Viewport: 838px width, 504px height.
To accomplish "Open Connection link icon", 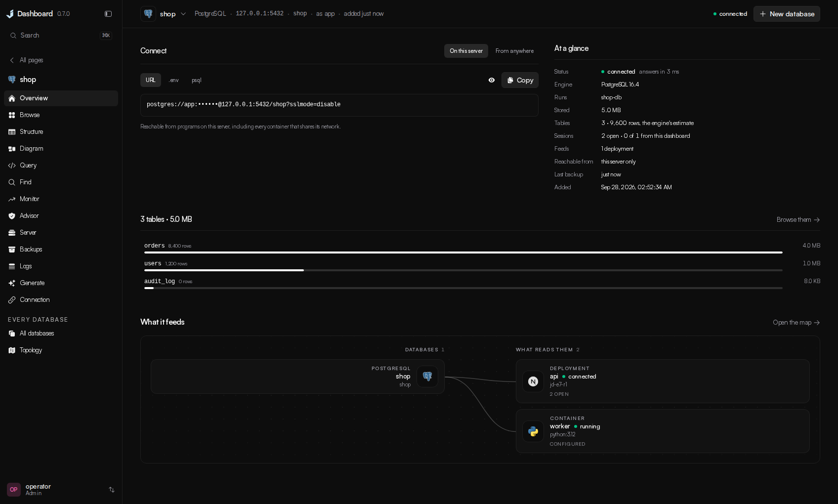I will coord(12,300).
